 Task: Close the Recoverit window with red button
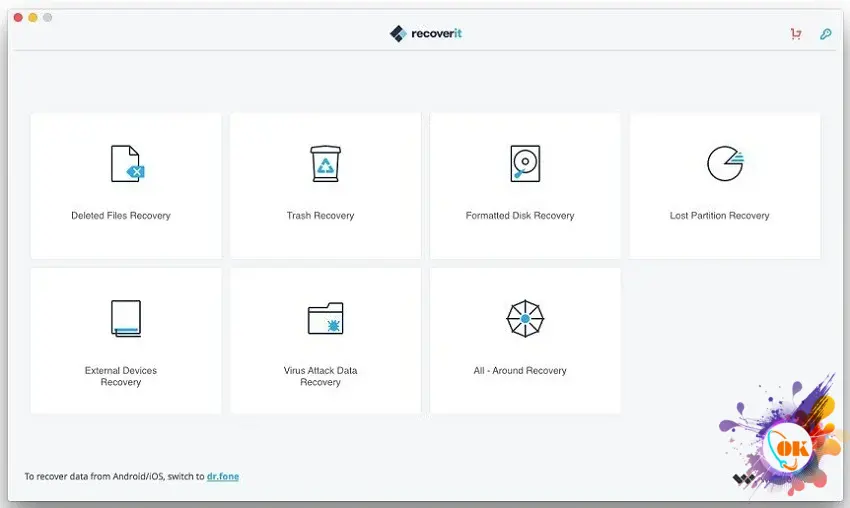18,17
